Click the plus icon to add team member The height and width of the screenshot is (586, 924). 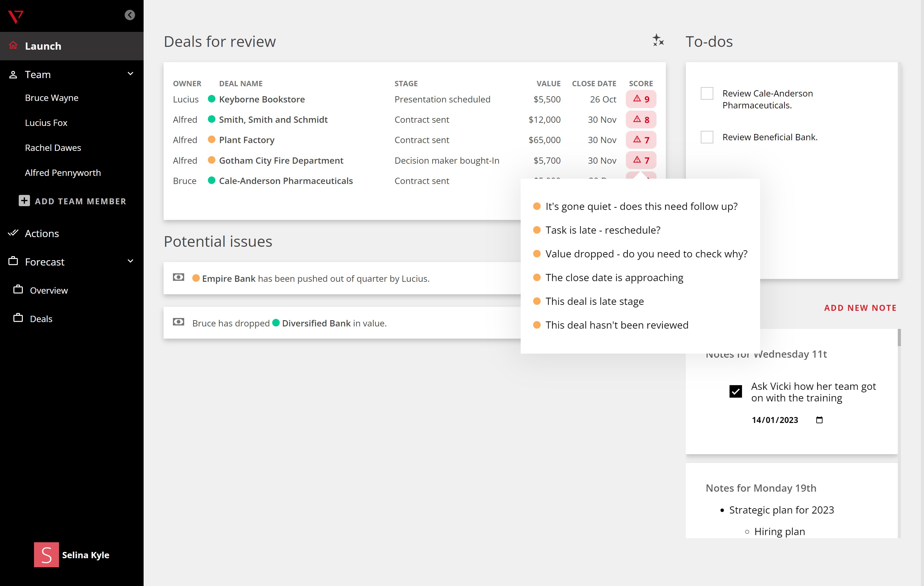(x=24, y=201)
